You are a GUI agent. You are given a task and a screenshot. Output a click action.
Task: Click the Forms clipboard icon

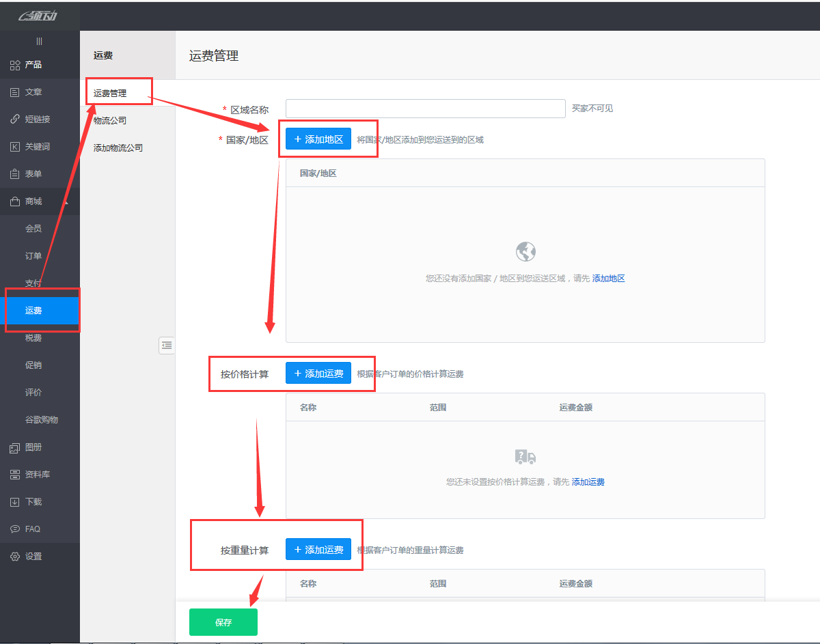(x=15, y=174)
